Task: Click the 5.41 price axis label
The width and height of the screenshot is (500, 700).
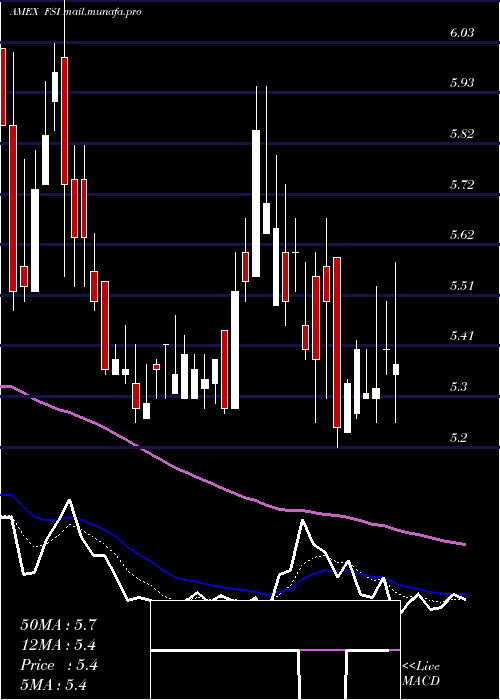Action: click(462, 336)
